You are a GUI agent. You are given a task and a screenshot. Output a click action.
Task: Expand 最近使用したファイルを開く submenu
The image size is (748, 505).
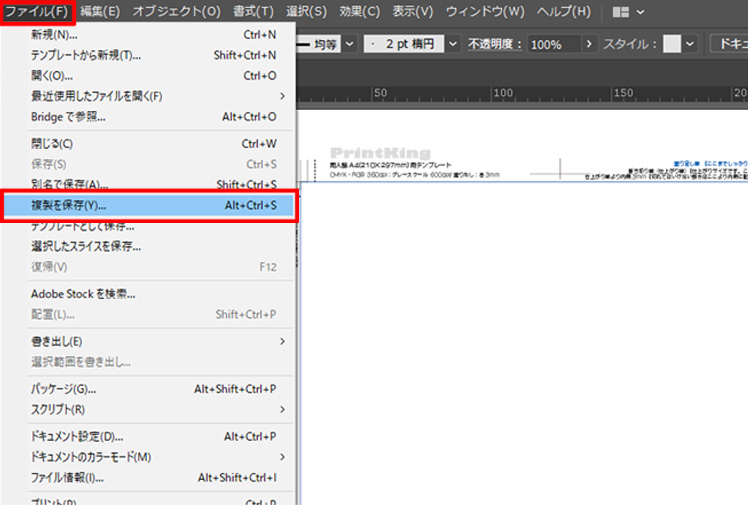(x=150, y=96)
